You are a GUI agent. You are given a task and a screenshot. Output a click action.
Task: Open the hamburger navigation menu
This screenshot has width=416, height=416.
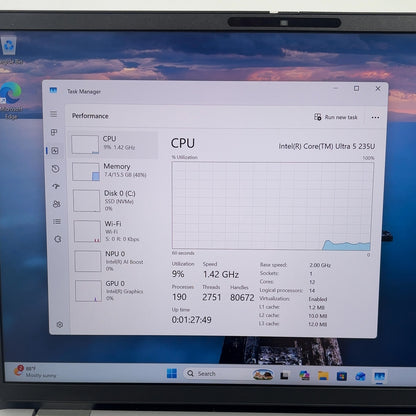pos(53,114)
